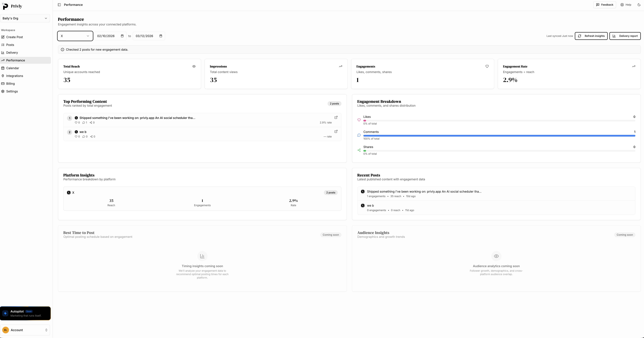Screen dimensions: 644x338
Task: Click the eye icon in Audience analytics
Action: 496,256
